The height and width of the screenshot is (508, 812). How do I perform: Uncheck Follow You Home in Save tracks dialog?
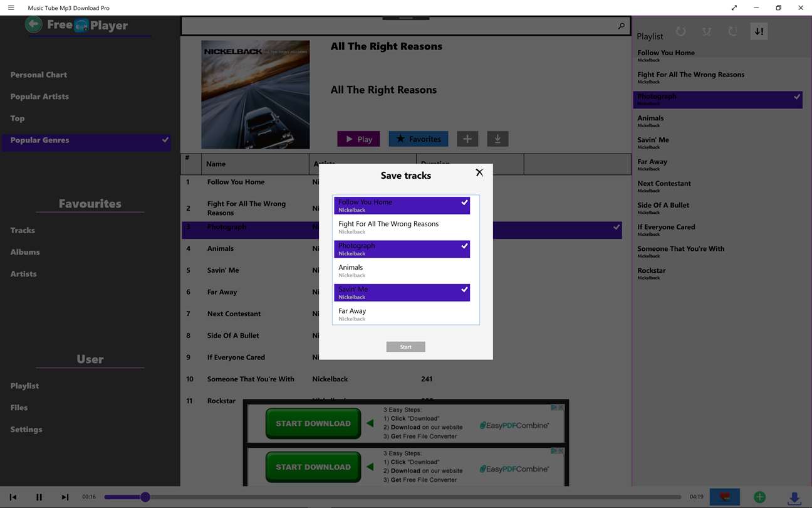(402, 206)
